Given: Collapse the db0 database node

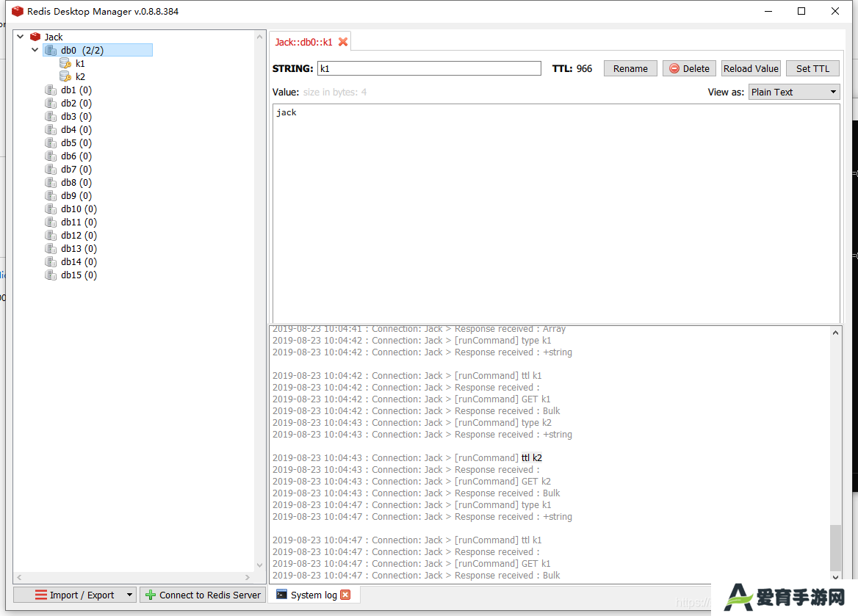Looking at the screenshot, I should [35, 50].
